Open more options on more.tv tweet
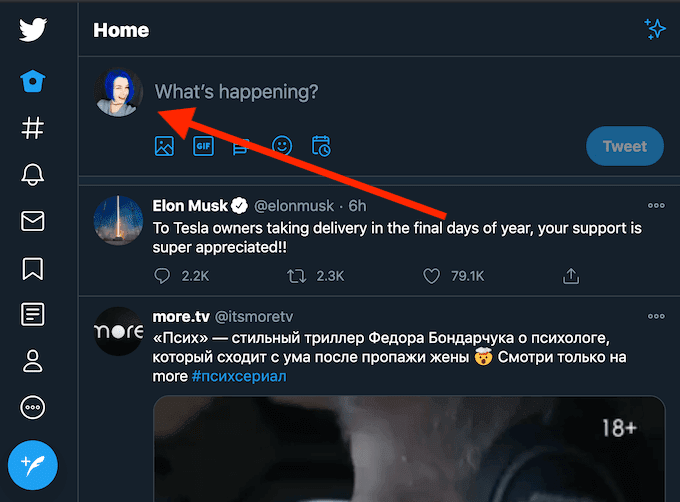 [x=656, y=316]
